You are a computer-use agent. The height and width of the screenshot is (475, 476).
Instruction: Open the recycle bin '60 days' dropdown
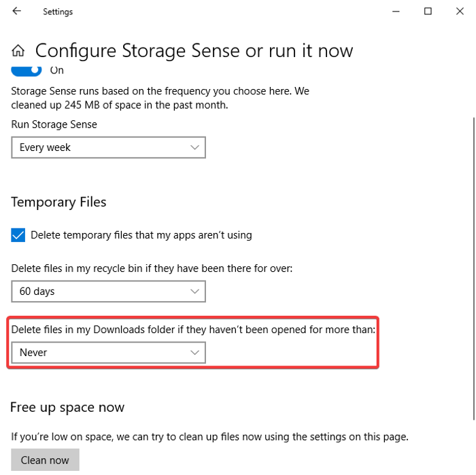coord(108,292)
